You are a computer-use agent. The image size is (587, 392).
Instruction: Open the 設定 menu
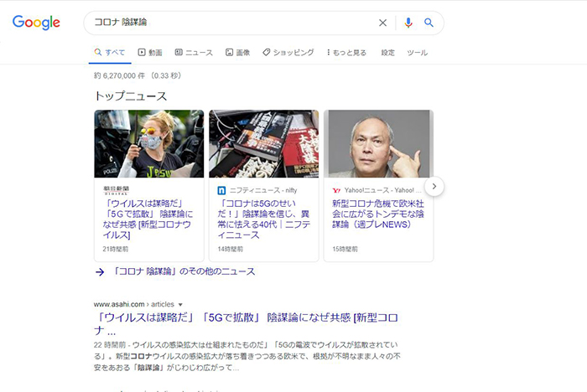pos(387,53)
